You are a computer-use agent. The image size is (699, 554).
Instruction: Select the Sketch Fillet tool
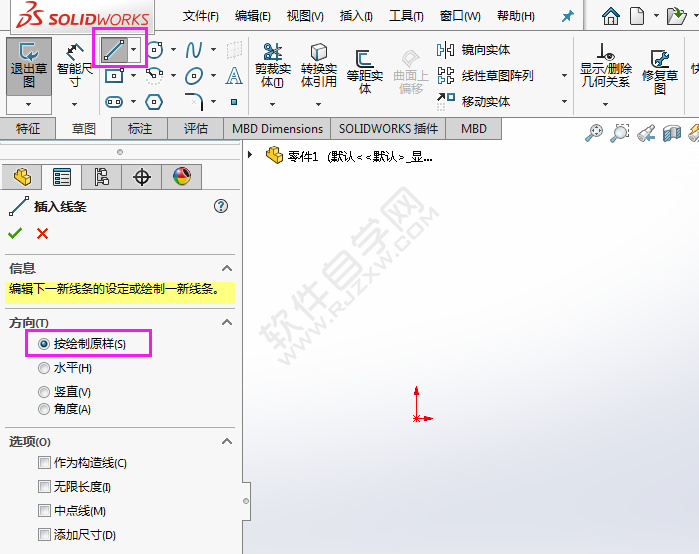[x=194, y=102]
